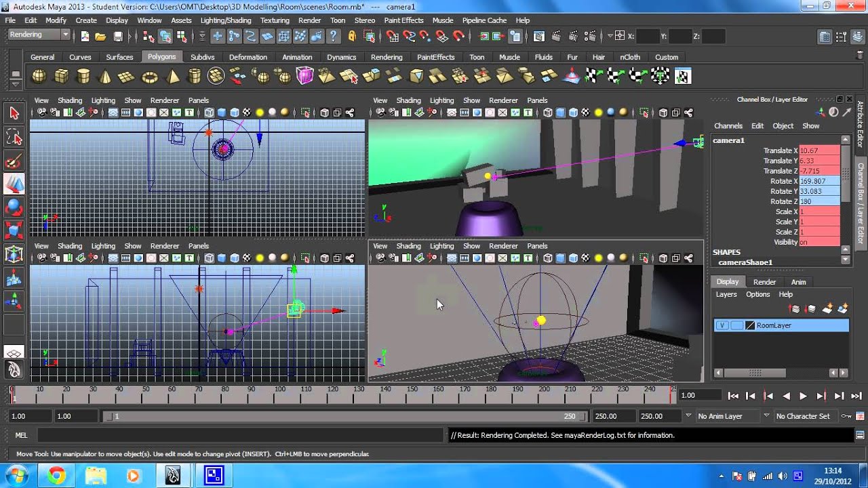Click the red down-arrow layer icon
Screen dimensions: 868x488
[x=810, y=308]
